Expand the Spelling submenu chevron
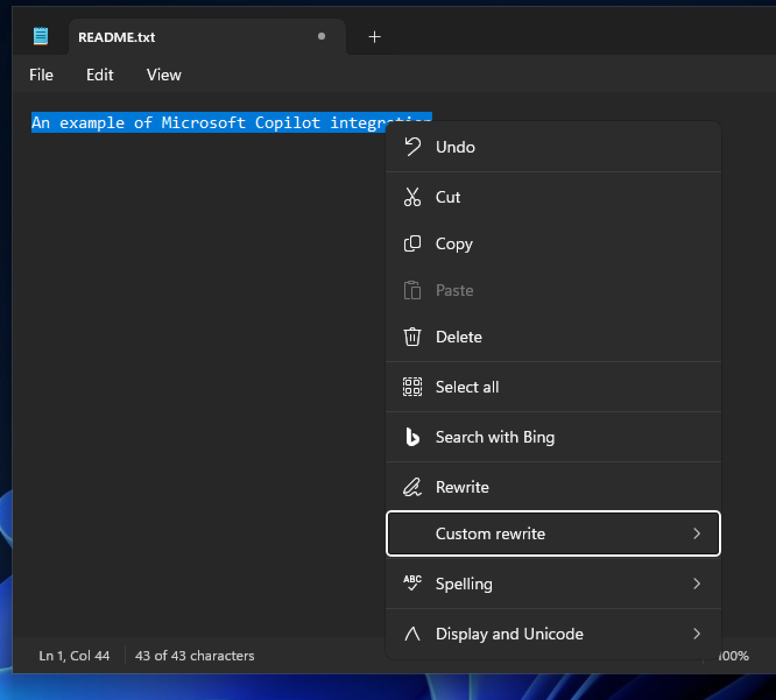The image size is (776, 700). pyautogui.click(x=697, y=584)
